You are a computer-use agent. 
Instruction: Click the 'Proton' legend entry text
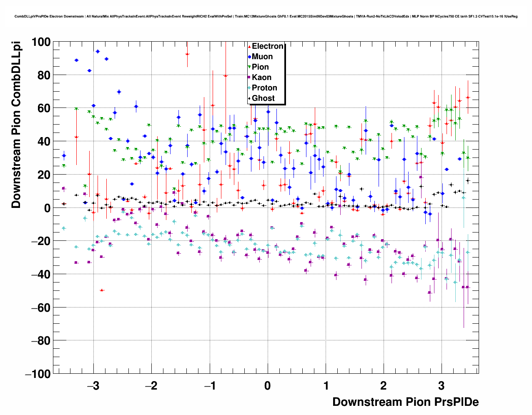click(264, 88)
